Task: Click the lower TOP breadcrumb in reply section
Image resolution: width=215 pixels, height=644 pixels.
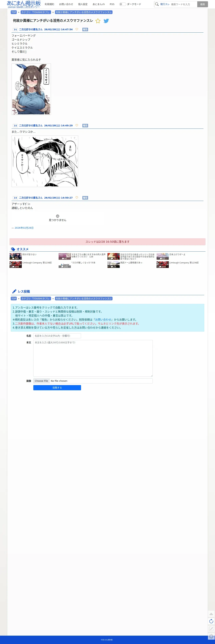Action: (x=14, y=299)
